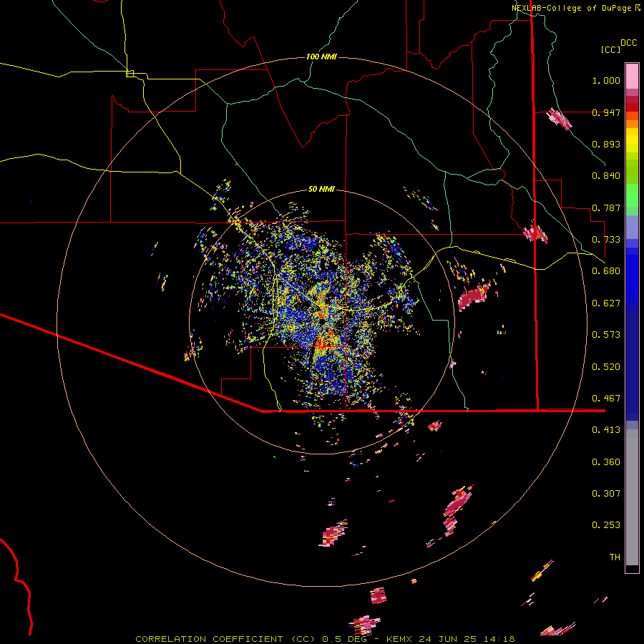Pick the olive green swatch beside 0.840

tap(632, 172)
